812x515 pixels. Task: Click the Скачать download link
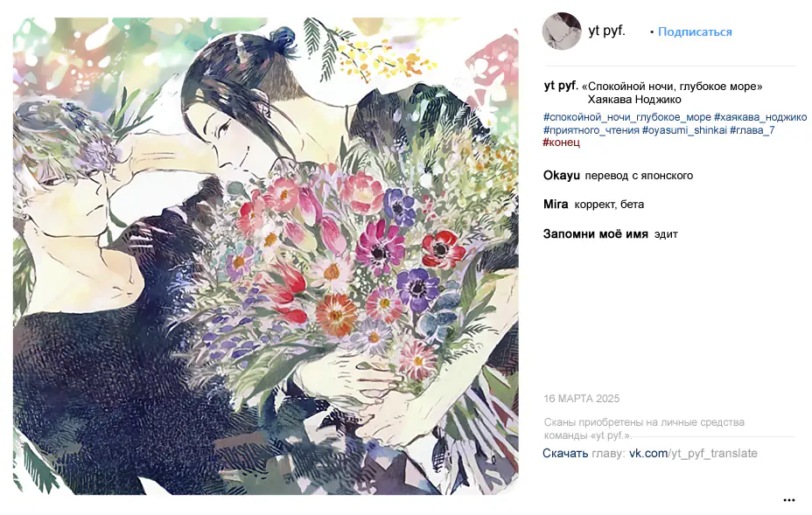point(565,454)
